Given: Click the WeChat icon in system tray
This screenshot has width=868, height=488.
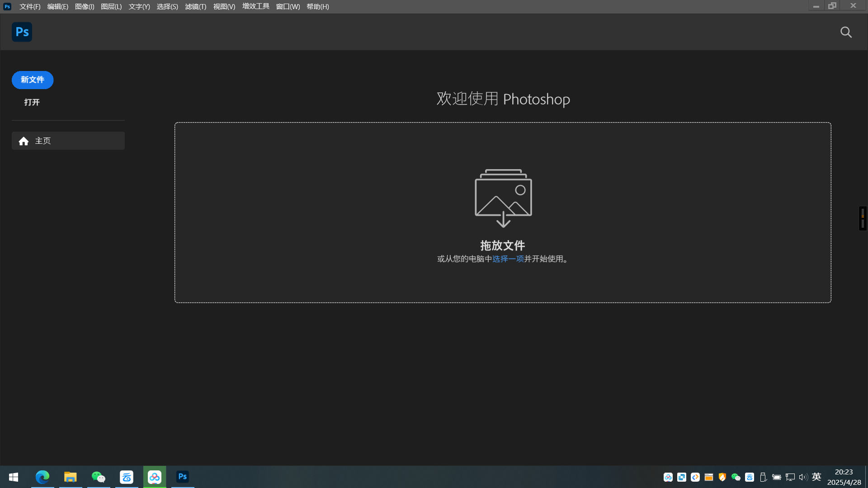Looking at the screenshot, I should coord(736,477).
